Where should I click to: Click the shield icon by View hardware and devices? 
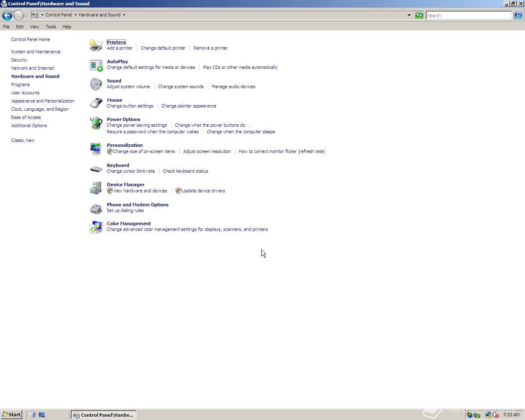(x=110, y=191)
